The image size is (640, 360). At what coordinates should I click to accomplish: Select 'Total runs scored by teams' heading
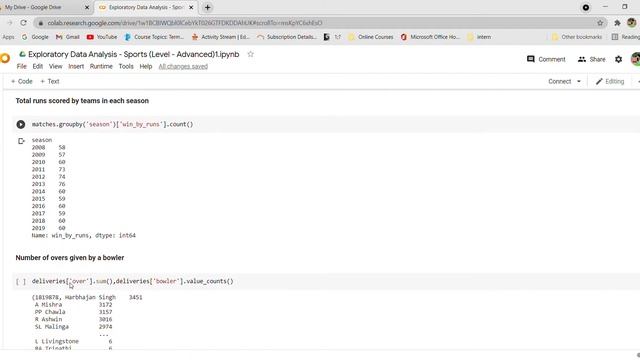point(82,101)
